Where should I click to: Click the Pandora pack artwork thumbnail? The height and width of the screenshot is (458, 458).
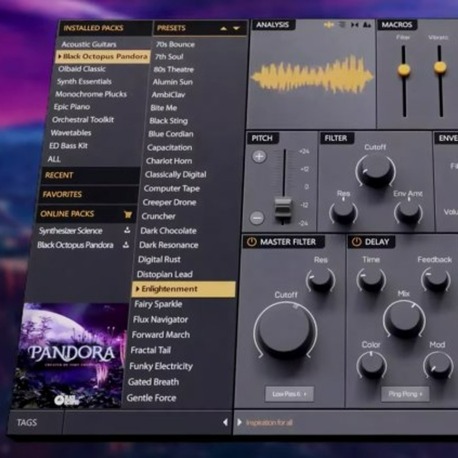70,356
